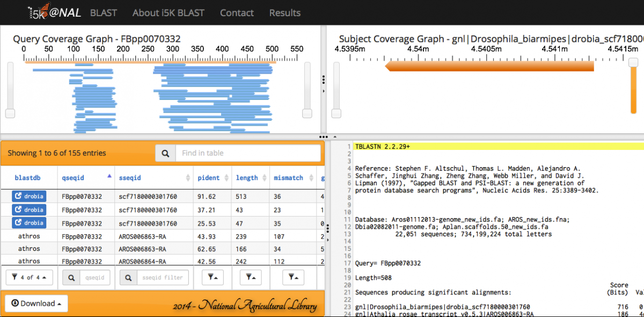Click the search icon beside Find in table
Screen dimensions: 644x317
point(165,153)
